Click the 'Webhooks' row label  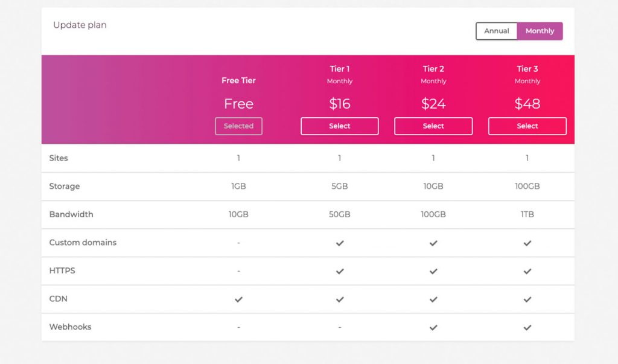tap(70, 327)
